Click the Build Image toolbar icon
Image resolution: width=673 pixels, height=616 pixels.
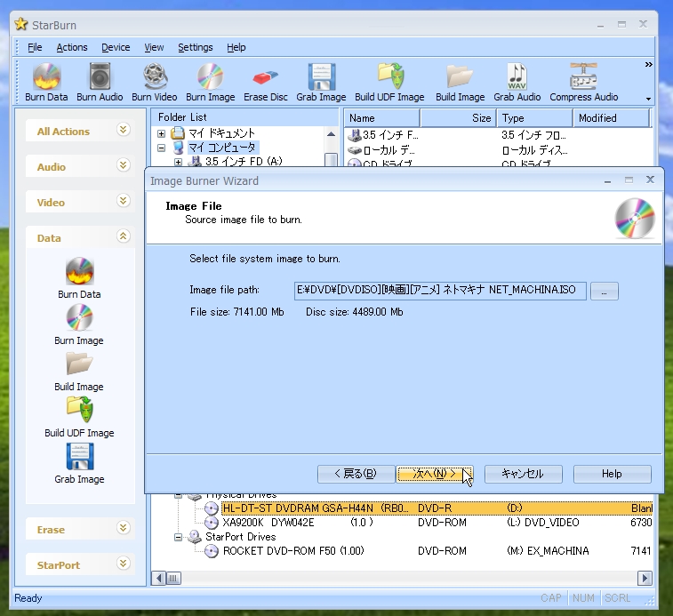pyautogui.click(x=461, y=82)
